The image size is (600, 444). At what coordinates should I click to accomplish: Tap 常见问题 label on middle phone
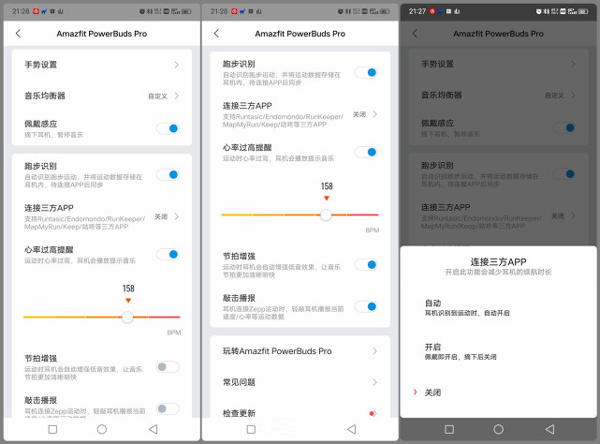tap(239, 382)
